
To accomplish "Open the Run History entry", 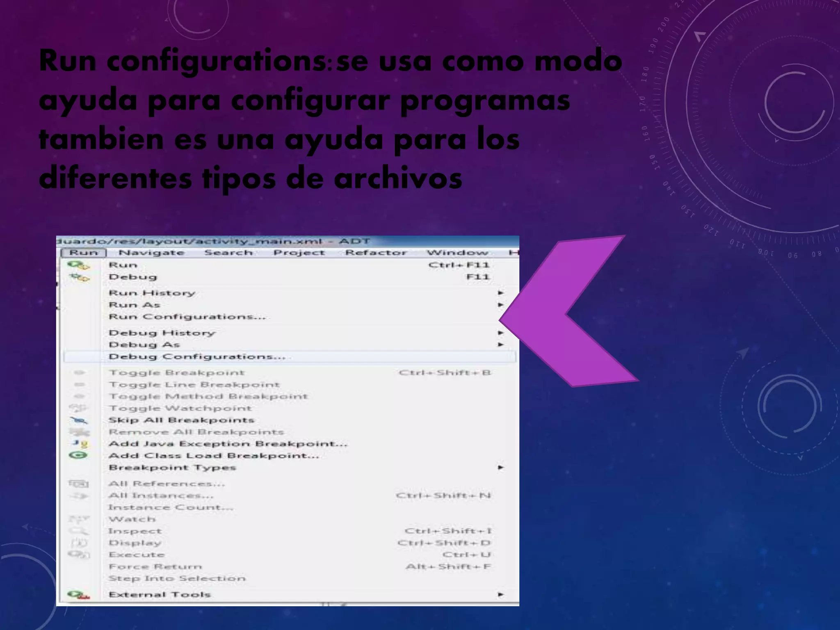I will [x=289, y=293].
